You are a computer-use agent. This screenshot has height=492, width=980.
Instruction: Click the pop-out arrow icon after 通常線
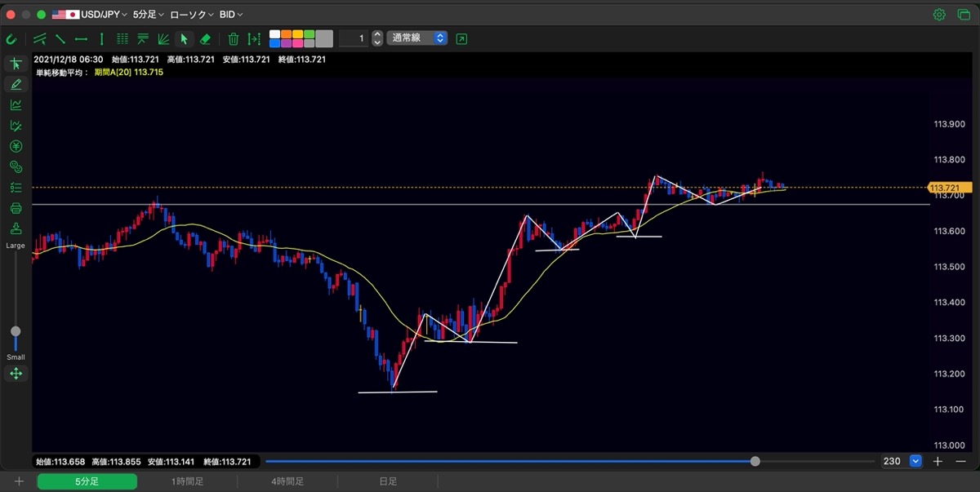(x=461, y=38)
